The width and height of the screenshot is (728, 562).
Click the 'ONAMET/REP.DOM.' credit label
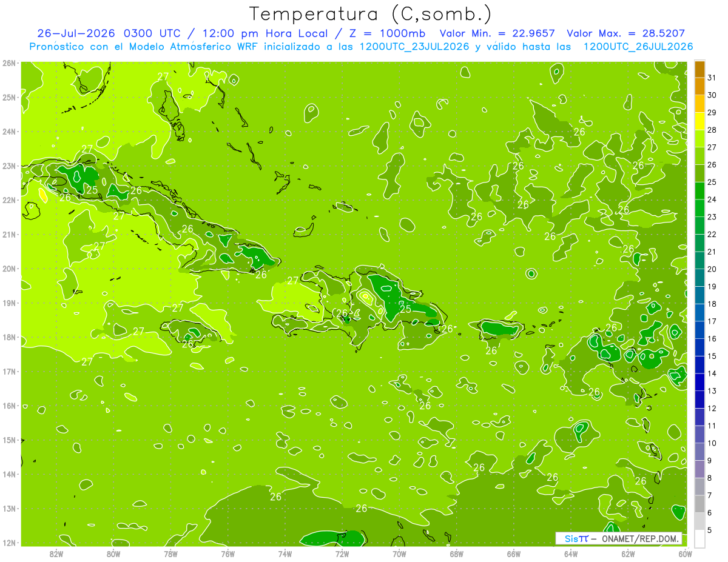(639, 538)
